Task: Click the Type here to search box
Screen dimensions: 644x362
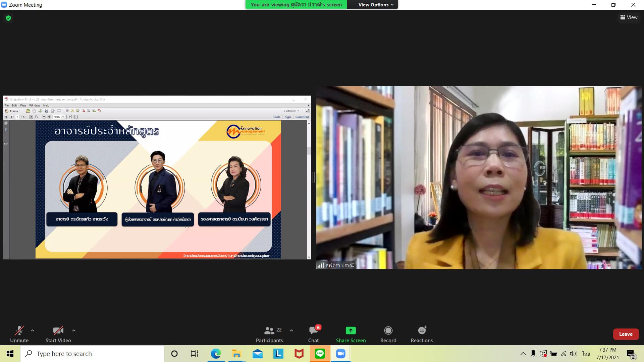Action: 92,354
